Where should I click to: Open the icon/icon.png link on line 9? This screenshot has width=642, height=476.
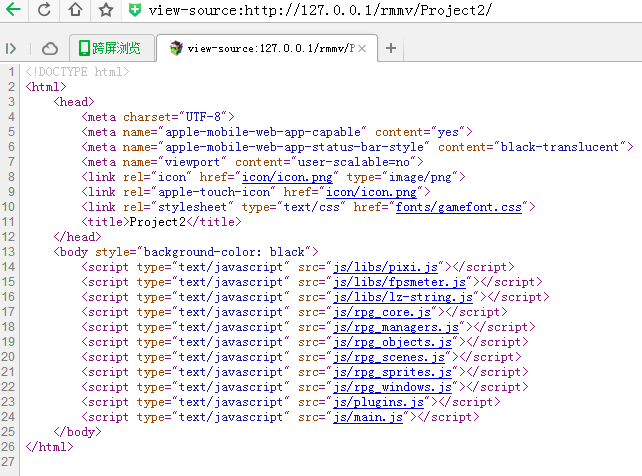(371, 192)
